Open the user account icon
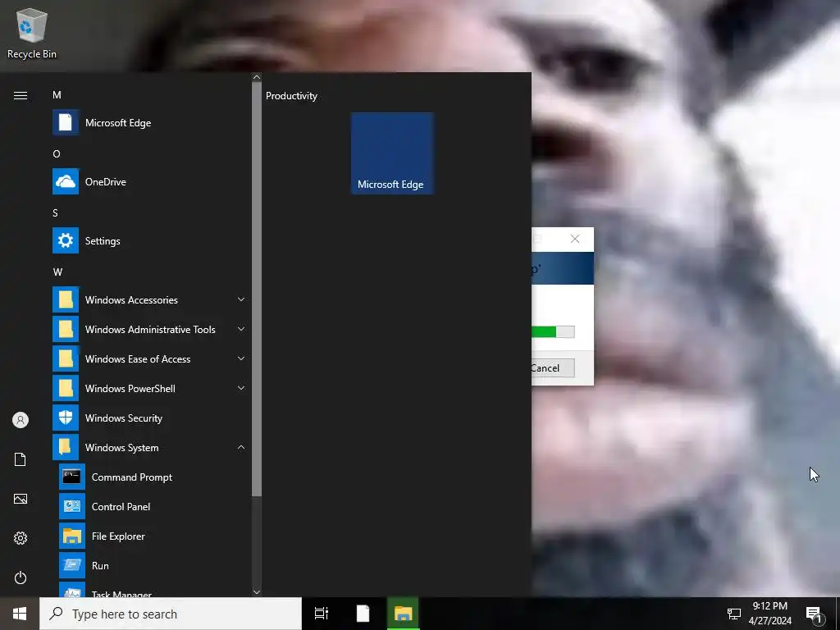Image resolution: width=840 pixels, height=630 pixels. (21, 420)
